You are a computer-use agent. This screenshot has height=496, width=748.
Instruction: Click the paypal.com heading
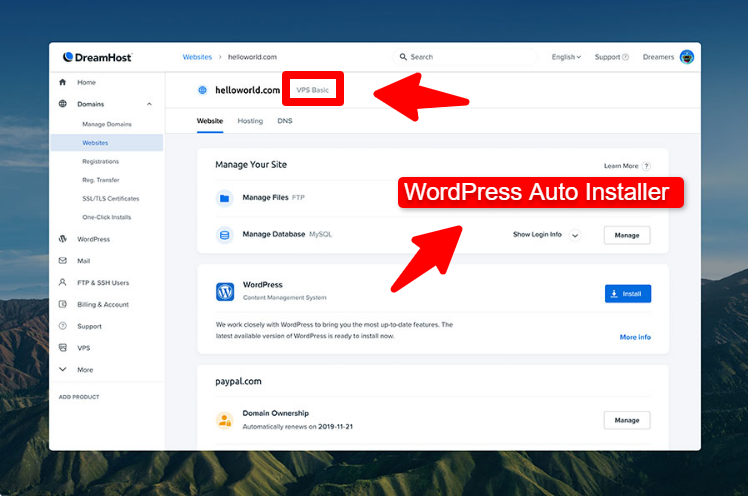[238, 382]
